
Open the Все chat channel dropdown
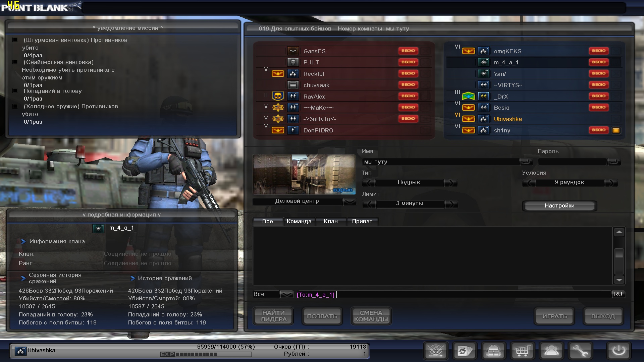tap(286, 294)
